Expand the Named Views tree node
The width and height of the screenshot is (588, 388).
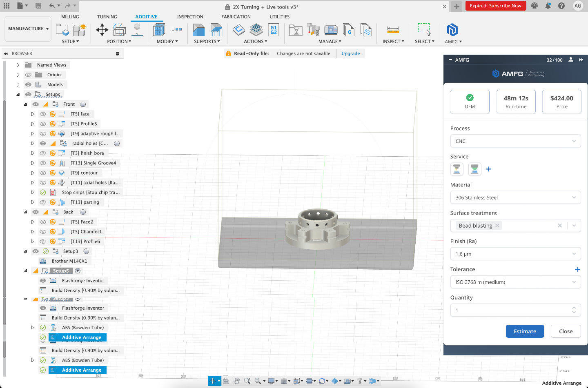18,65
